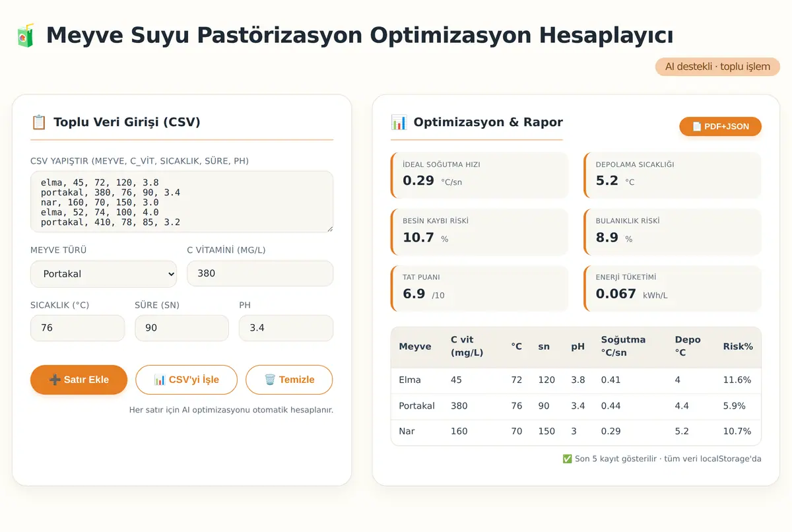Click the AI destekli · toplu işlem badge
Screen dimensions: 792x532
[x=717, y=67]
